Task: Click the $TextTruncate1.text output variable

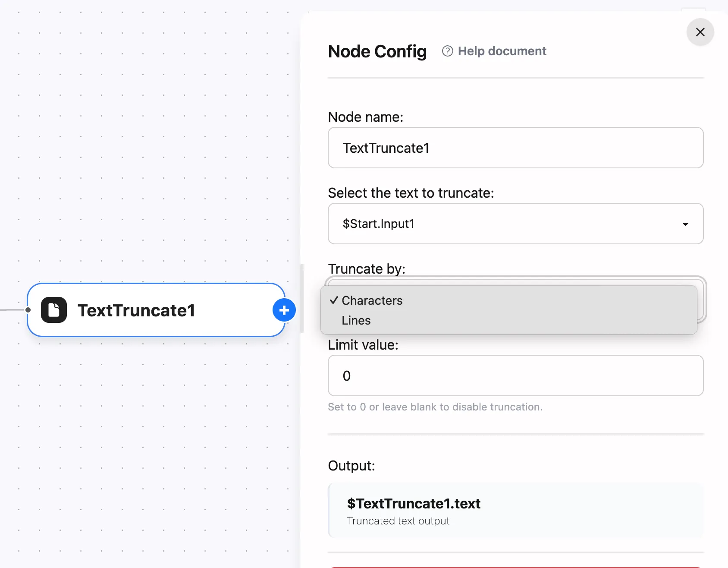Action: click(x=414, y=504)
